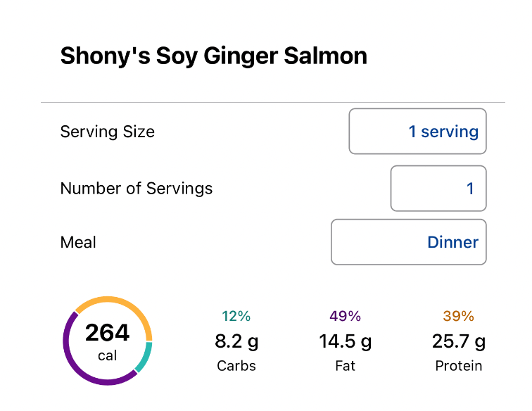Tap the Carbs label

pos(236,366)
